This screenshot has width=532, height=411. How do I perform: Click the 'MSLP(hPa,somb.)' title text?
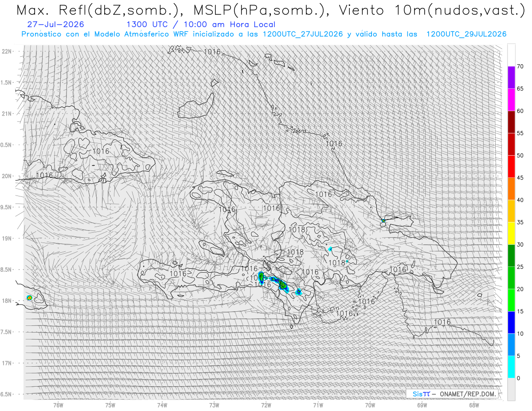tap(260, 11)
